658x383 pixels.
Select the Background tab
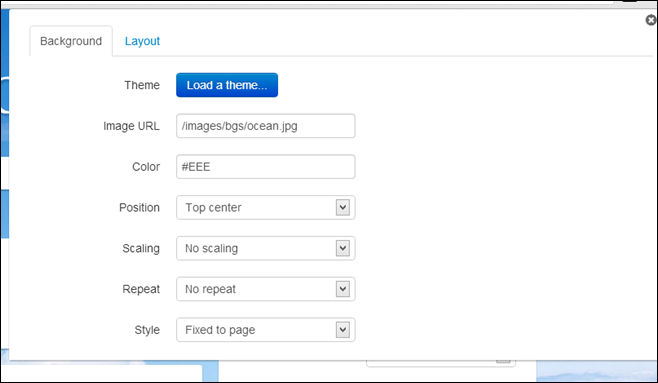tap(71, 41)
